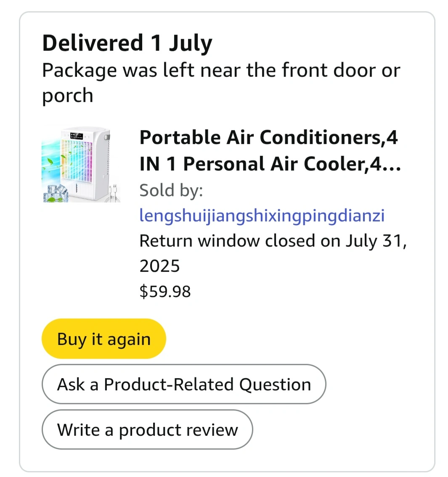The image size is (448, 477).
Task: Click the cooler's top control panel in image
Action: click(x=77, y=136)
